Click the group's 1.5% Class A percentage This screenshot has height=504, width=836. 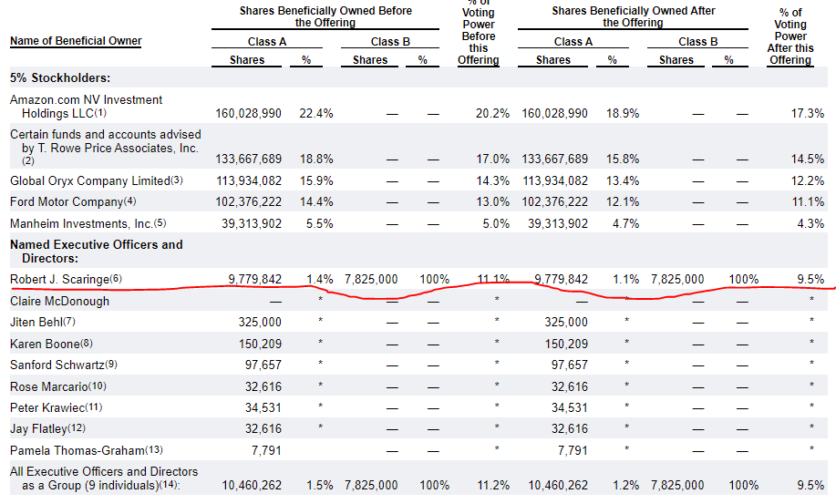click(319, 486)
